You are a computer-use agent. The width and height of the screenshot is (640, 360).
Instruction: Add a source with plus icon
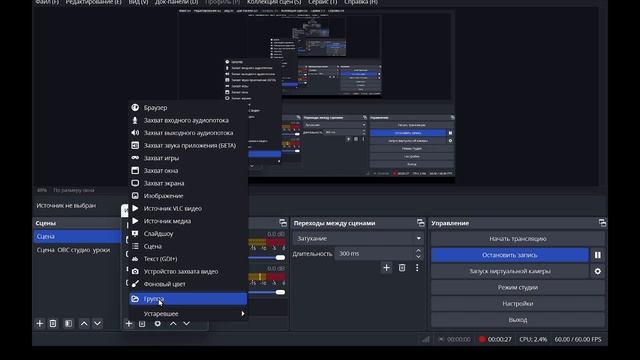click(x=129, y=323)
